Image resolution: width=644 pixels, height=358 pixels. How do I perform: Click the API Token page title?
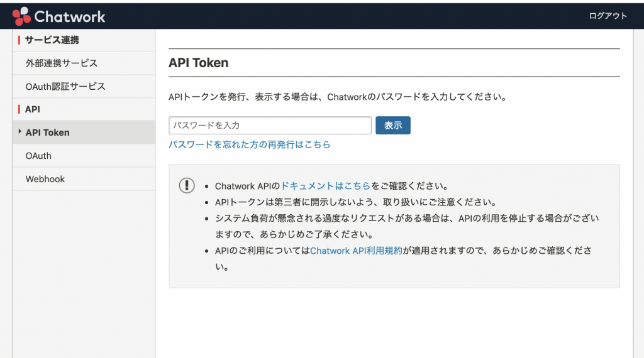click(x=198, y=63)
